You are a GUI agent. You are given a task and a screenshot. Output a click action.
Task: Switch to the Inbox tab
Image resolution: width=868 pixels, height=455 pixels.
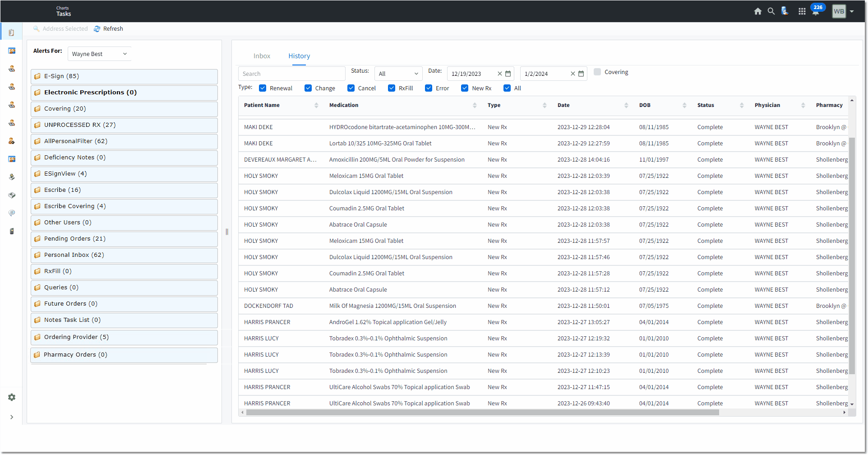point(262,56)
